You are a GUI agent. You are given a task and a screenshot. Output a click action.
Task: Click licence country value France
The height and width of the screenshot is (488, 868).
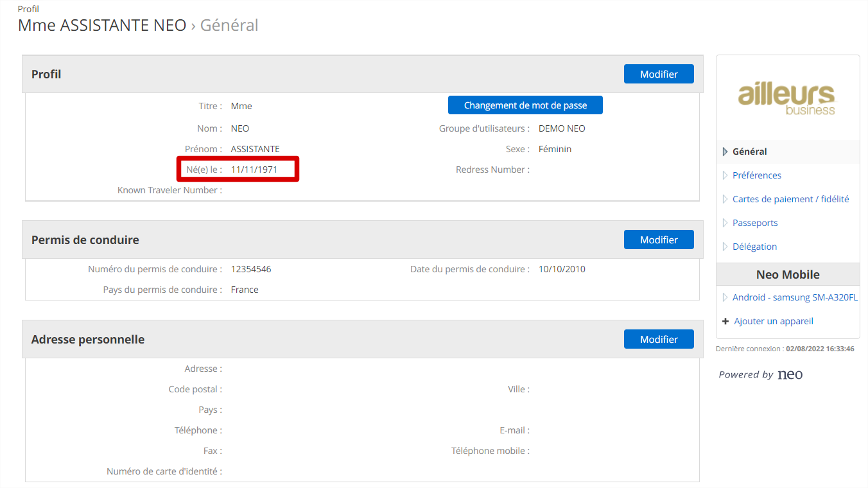pyautogui.click(x=245, y=290)
